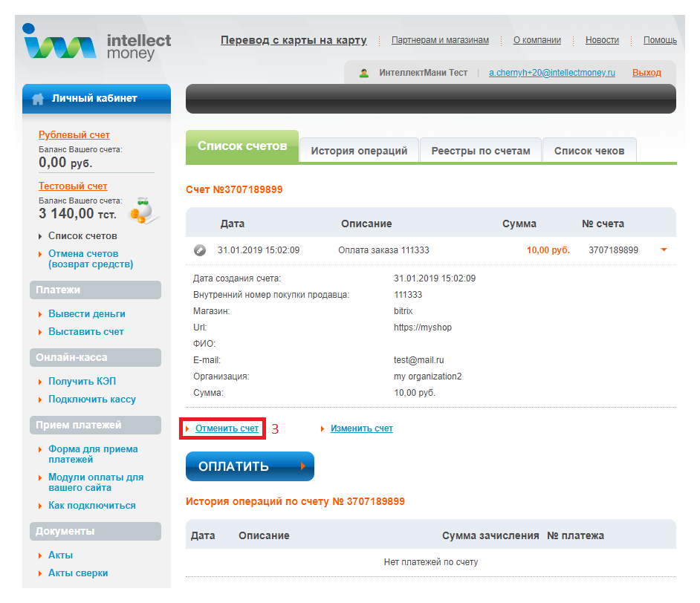Screen dimensions: 700x603
Task: Log out using Выход link
Action: (x=646, y=73)
